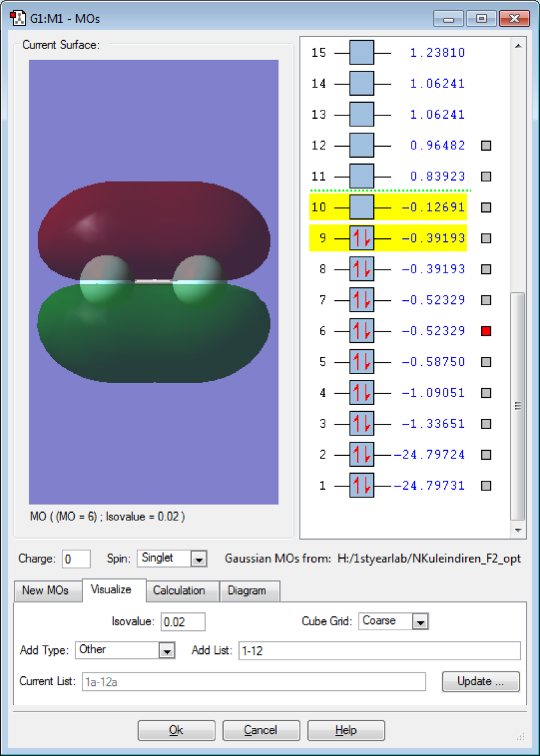Click the Current List field showing 1a-12a
The width and height of the screenshot is (540, 756).
tap(254, 681)
